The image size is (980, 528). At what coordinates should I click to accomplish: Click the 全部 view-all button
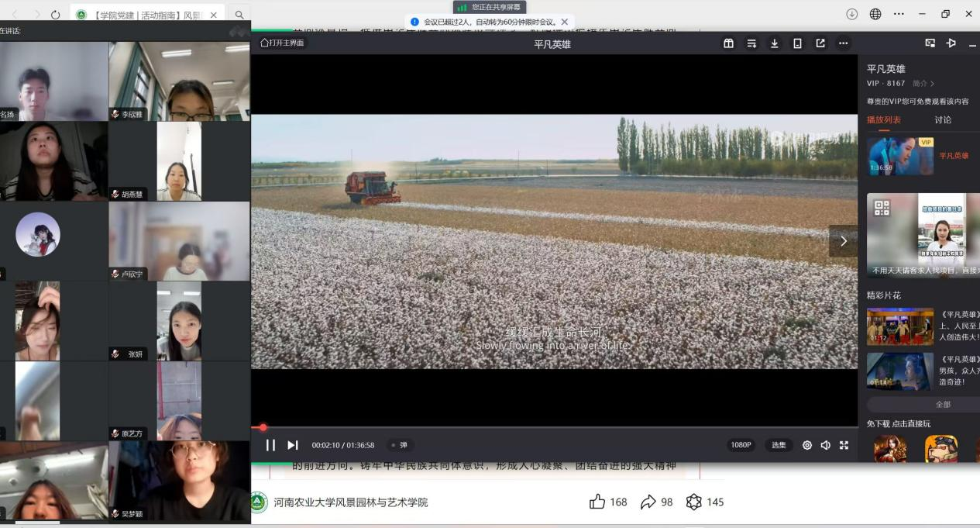coord(942,405)
